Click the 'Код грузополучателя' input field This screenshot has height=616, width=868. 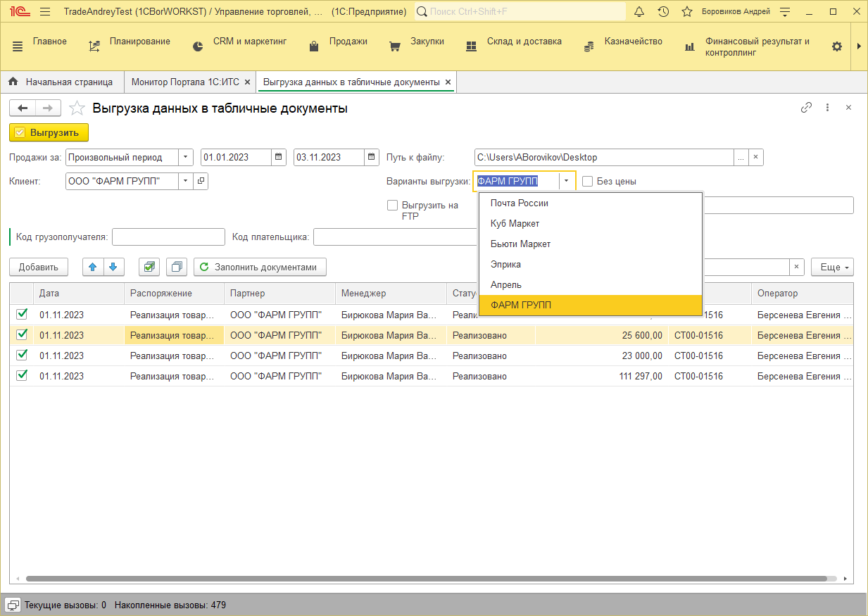point(168,237)
